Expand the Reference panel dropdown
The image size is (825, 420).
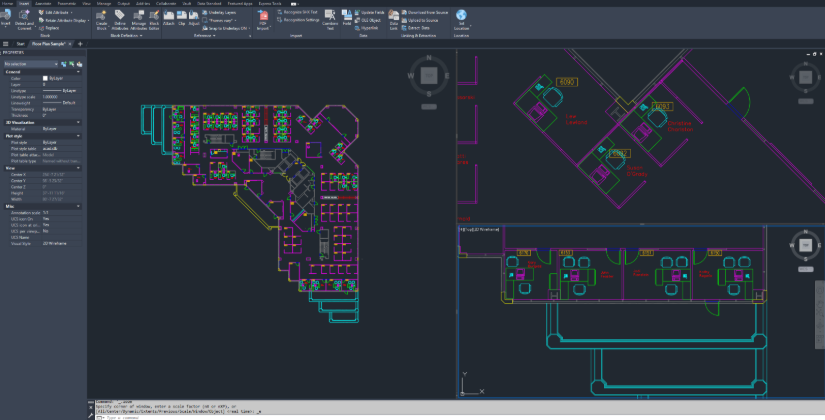(x=205, y=36)
